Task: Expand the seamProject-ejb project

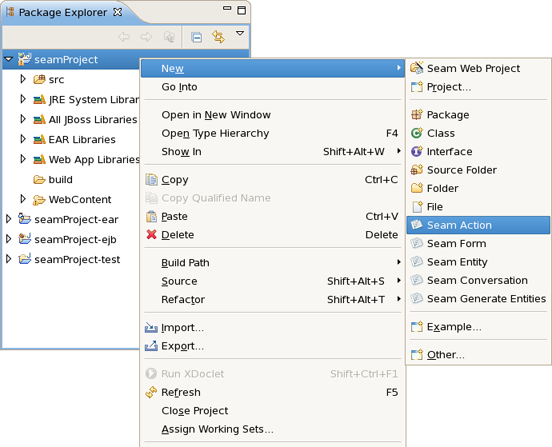Action: click(8, 239)
